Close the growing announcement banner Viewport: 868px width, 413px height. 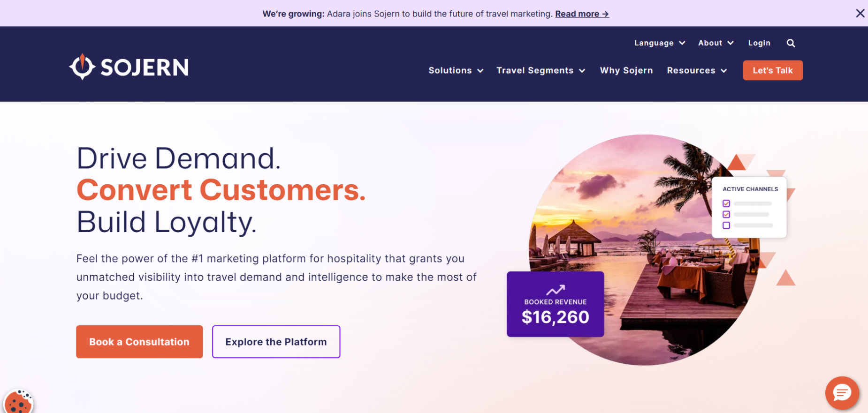[x=861, y=13]
